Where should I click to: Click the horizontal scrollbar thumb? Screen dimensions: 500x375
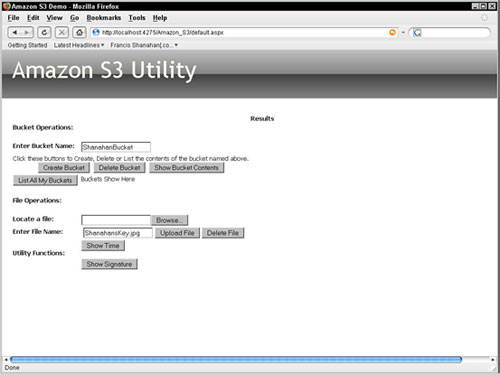point(236,359)
